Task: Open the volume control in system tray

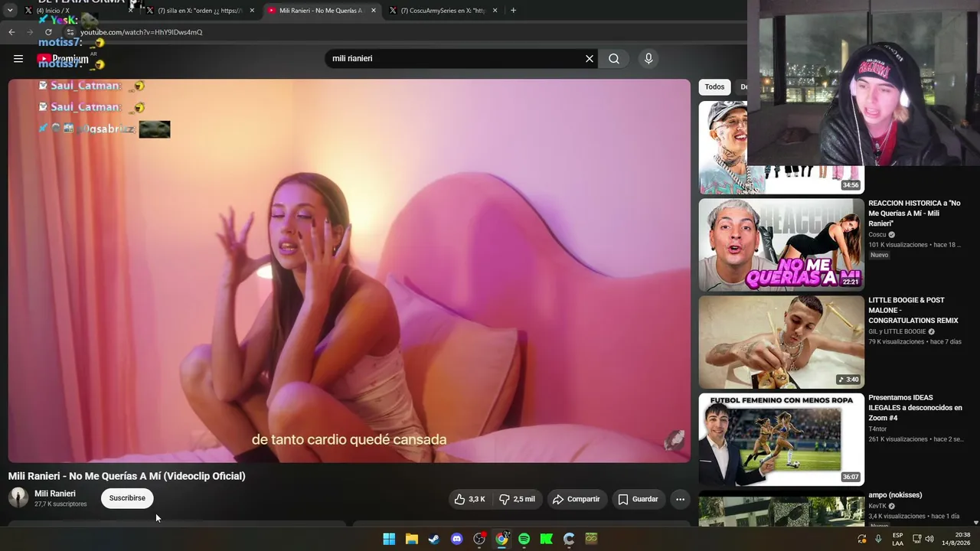Action: [x=929, y=539]
